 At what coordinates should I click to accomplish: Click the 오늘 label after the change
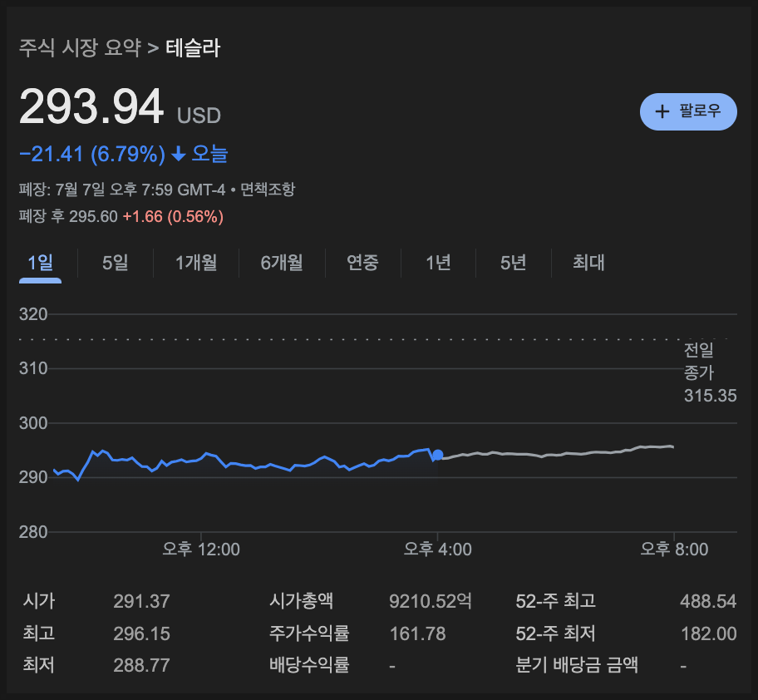pos(209,154)
